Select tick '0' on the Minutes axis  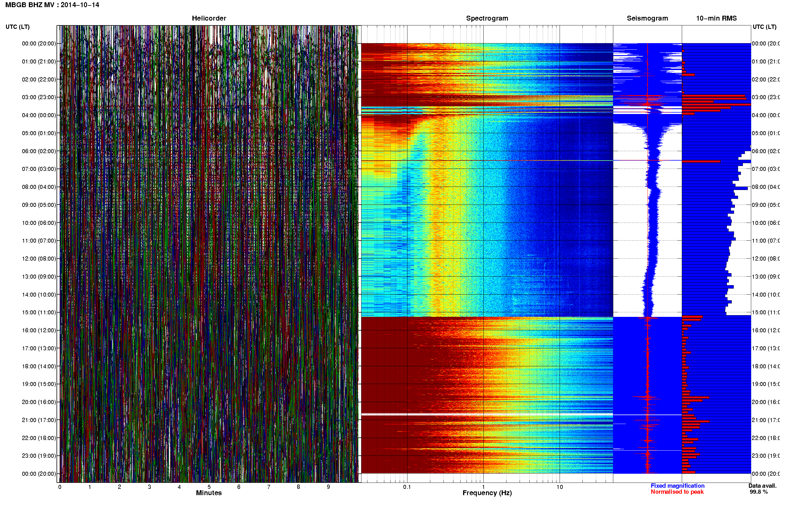click(x=60, y=487)
